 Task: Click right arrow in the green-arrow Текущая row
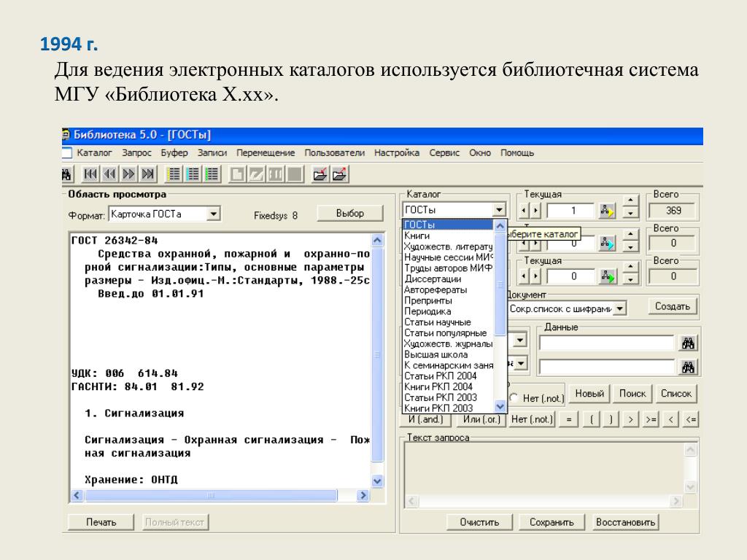click(535, 276)
